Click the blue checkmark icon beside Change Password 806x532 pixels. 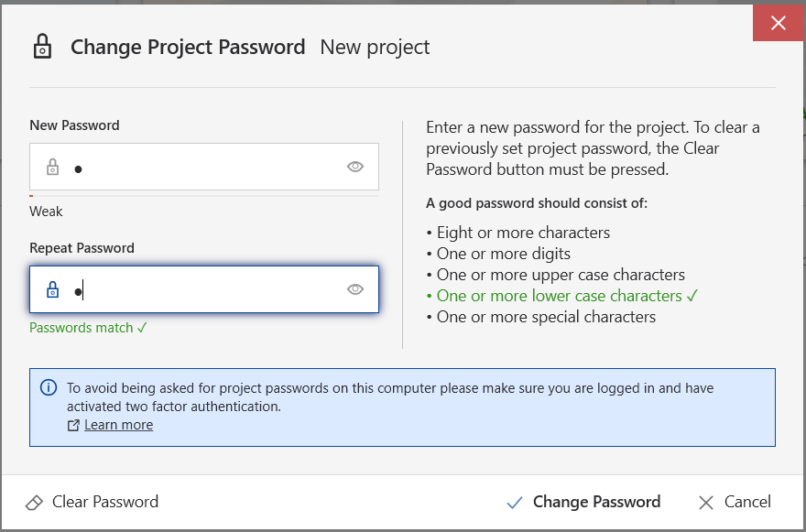515,502
